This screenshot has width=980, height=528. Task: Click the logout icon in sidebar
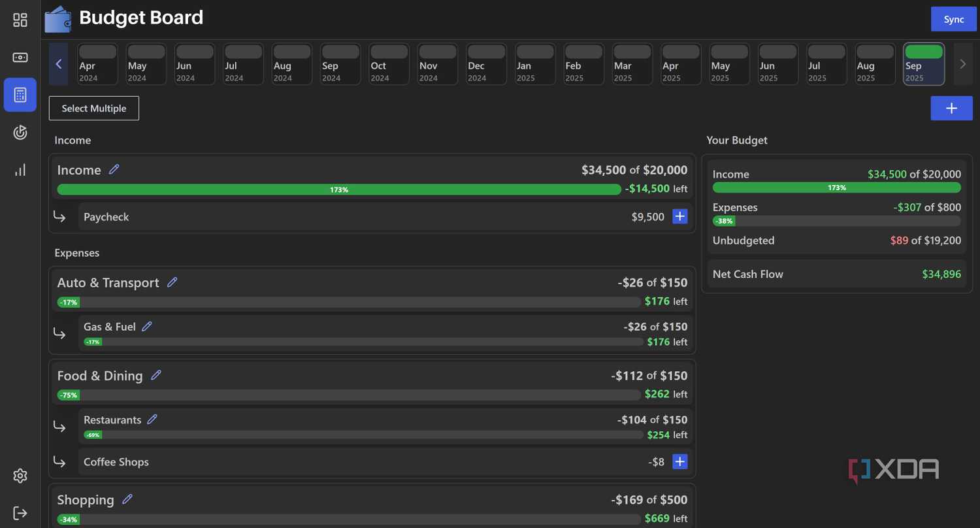(20, 513)
